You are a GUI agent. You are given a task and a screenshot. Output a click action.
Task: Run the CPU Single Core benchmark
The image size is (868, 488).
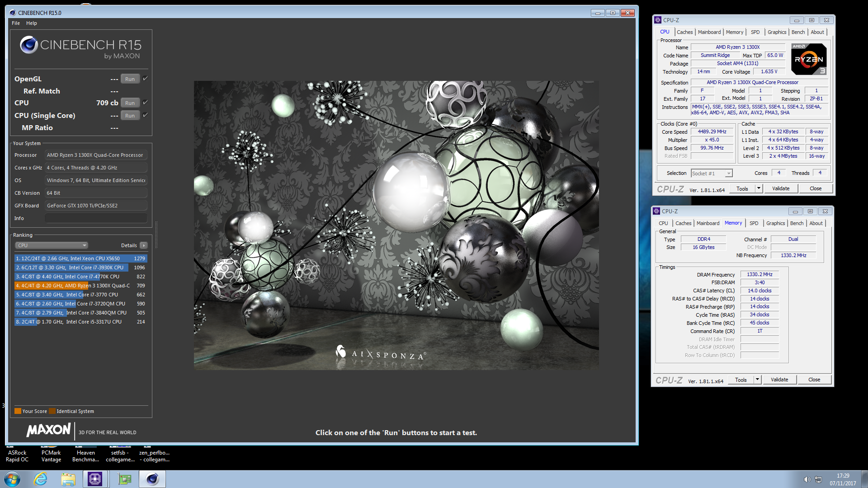pyautogui.click(x=130, y=115)
